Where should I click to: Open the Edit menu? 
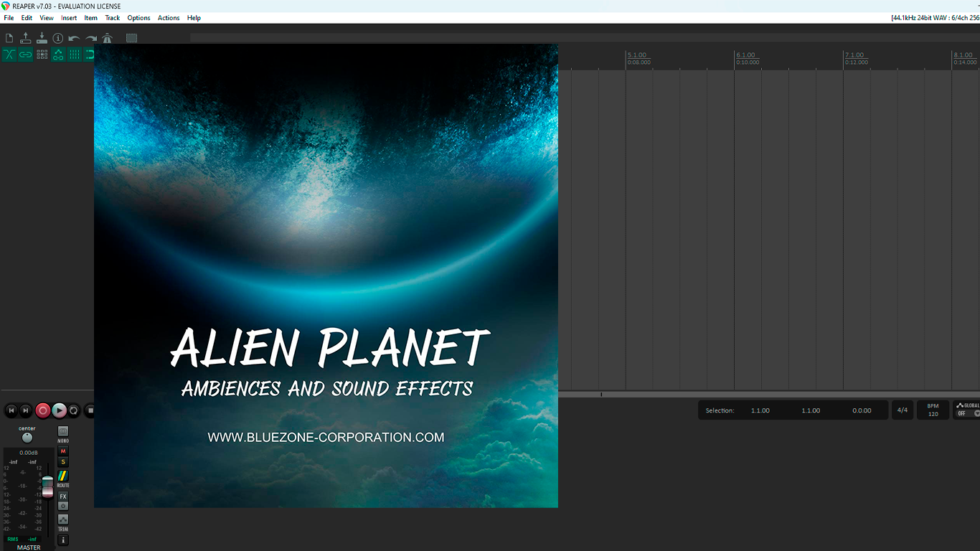point(27,18)
